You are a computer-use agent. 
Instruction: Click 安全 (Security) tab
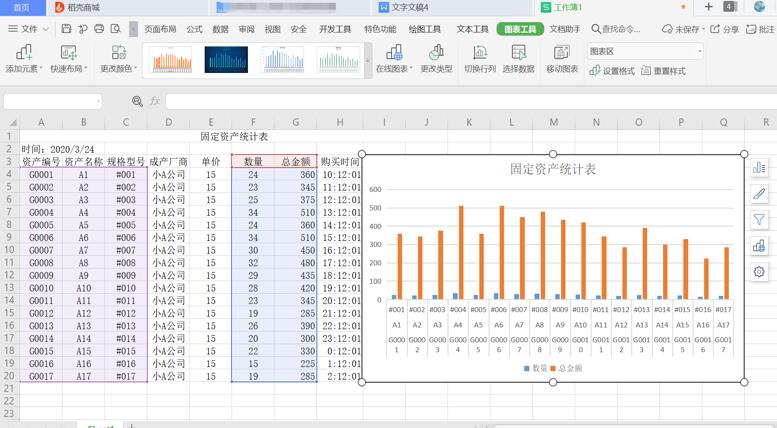[298, 29]
